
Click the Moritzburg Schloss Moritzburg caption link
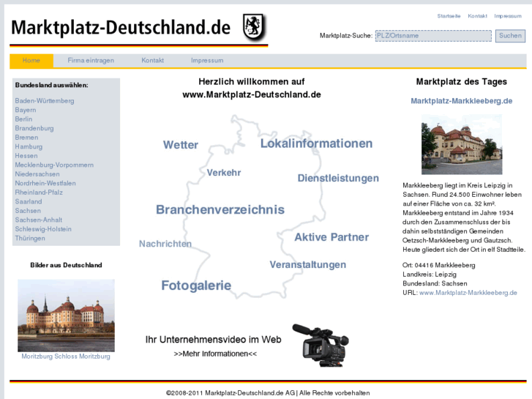coord(66,357)
